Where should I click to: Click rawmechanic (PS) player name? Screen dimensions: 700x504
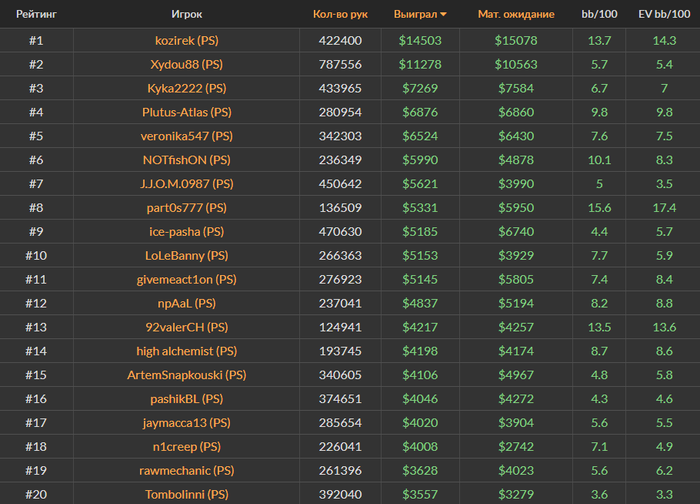[x=187, y=471]
